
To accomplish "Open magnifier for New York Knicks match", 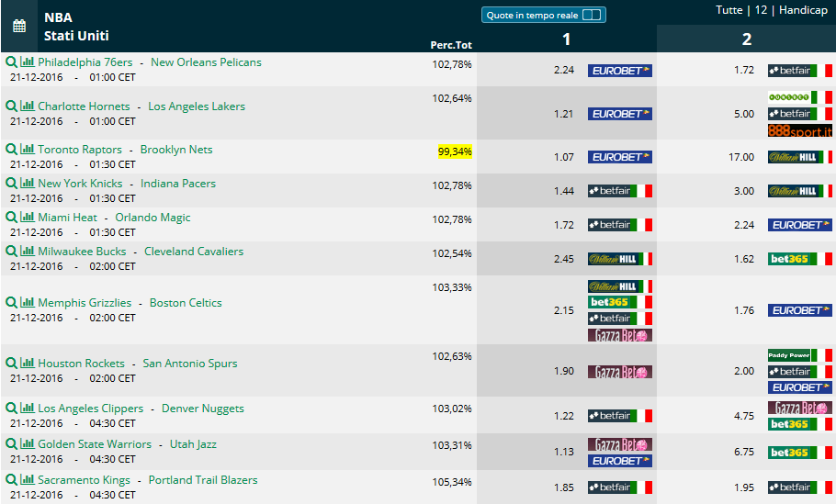I will [x=11, y=184].
